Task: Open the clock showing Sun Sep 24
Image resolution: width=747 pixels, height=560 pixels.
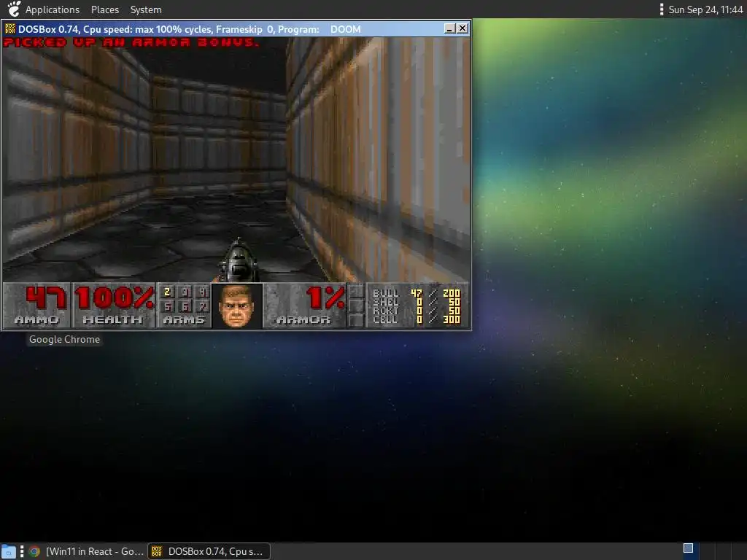Action: tap(705, 9)
